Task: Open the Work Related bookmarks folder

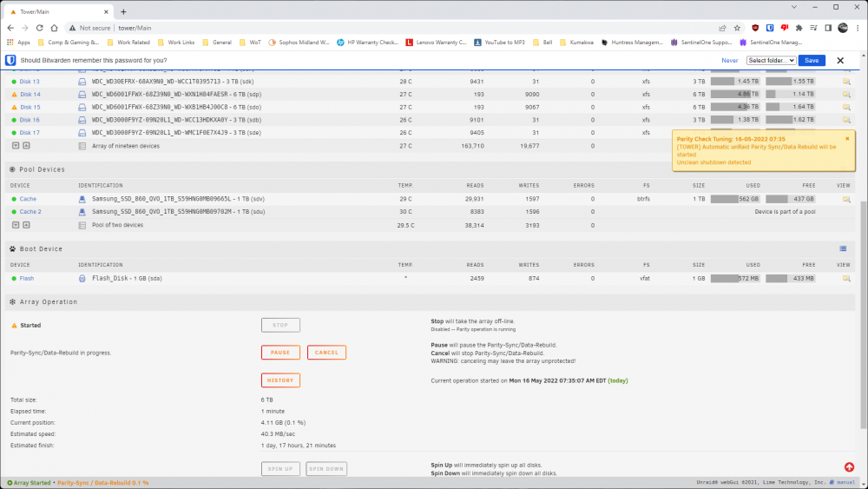Action: coord(128,42)
